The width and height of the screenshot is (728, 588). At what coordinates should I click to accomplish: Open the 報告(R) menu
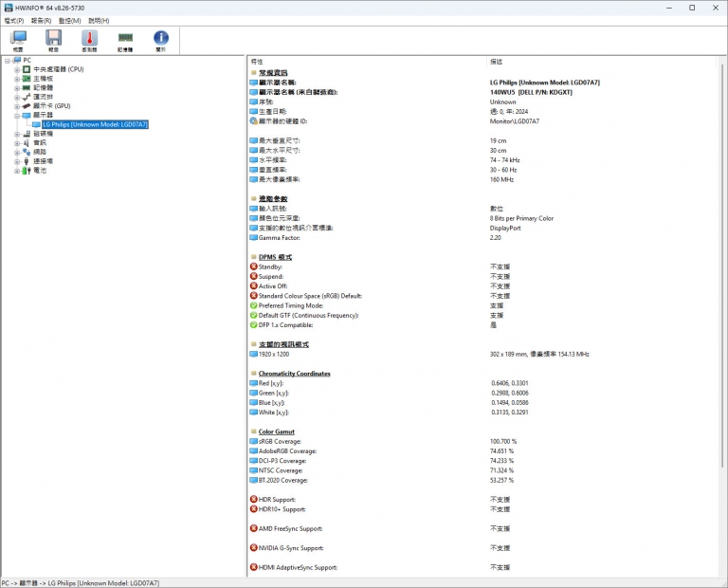[x=42, y=21]
